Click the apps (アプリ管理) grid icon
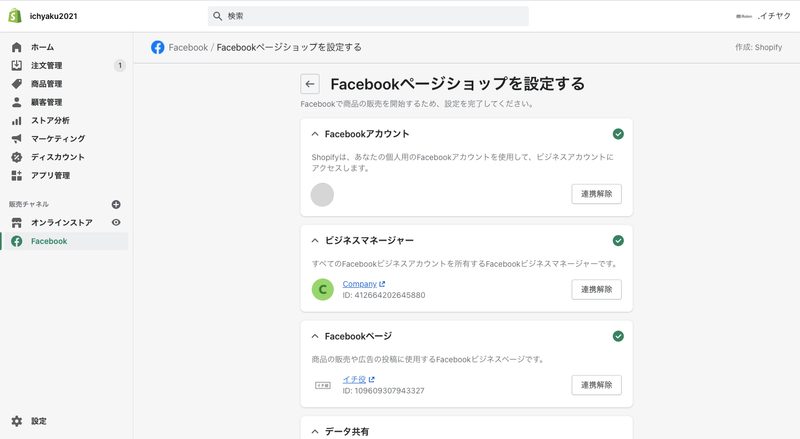 [16, 175]
